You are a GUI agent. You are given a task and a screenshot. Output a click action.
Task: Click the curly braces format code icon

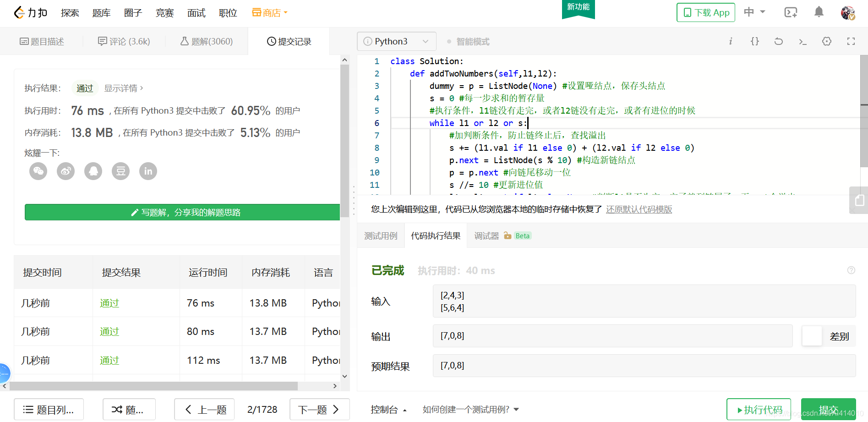(x=755, y=41)
